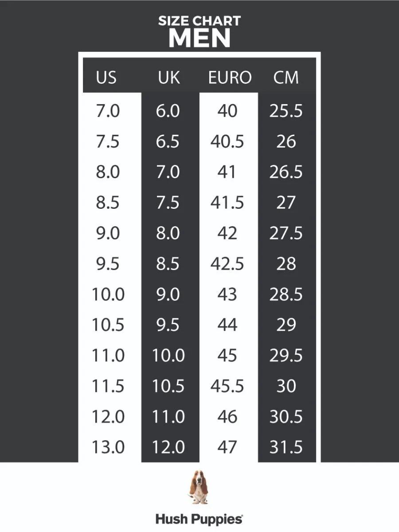Select the US column header
The height and width of the screenshot is (532, 399).
click(106, 78)
